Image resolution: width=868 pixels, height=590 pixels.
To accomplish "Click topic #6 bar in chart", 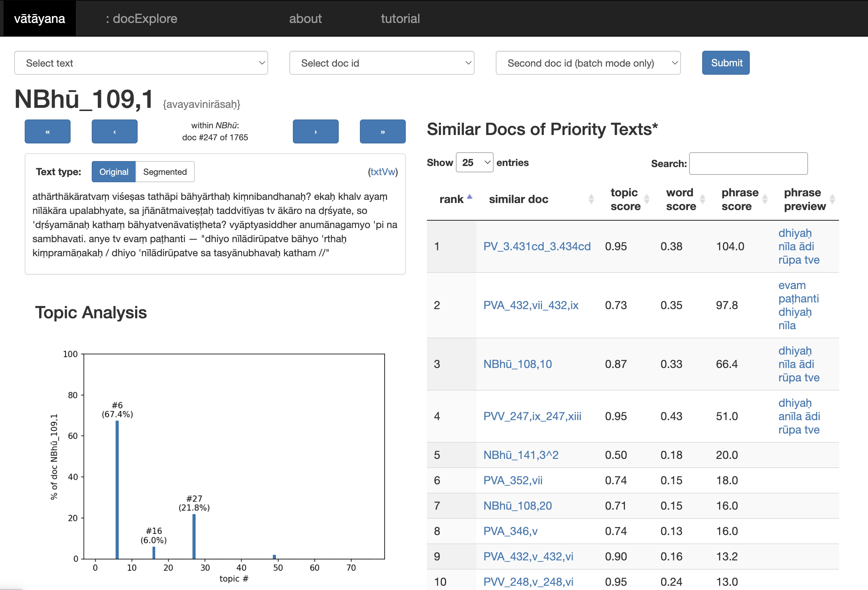I will 117,489.
